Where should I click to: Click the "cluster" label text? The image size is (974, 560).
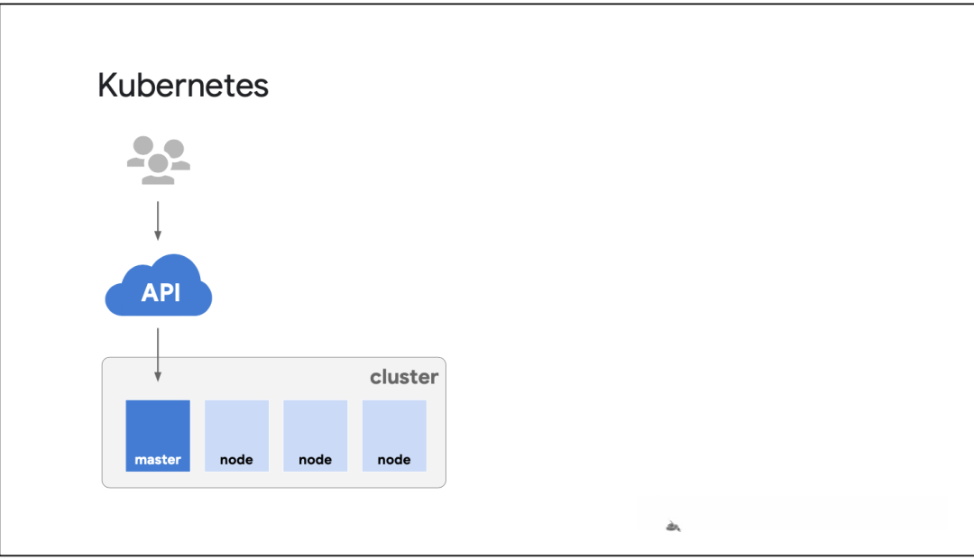[x=404, y=377]
